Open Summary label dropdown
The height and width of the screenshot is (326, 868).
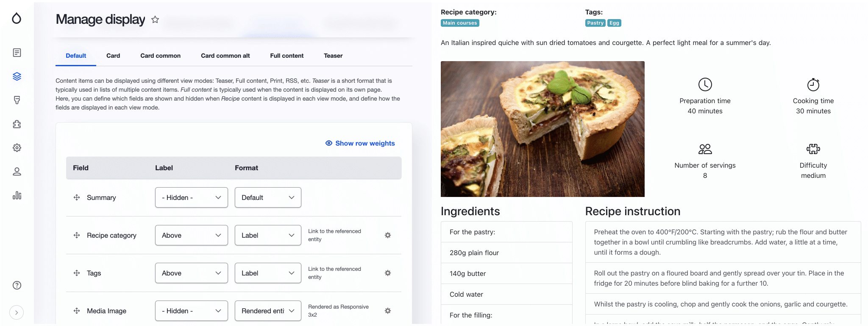(x=191, y=197)
